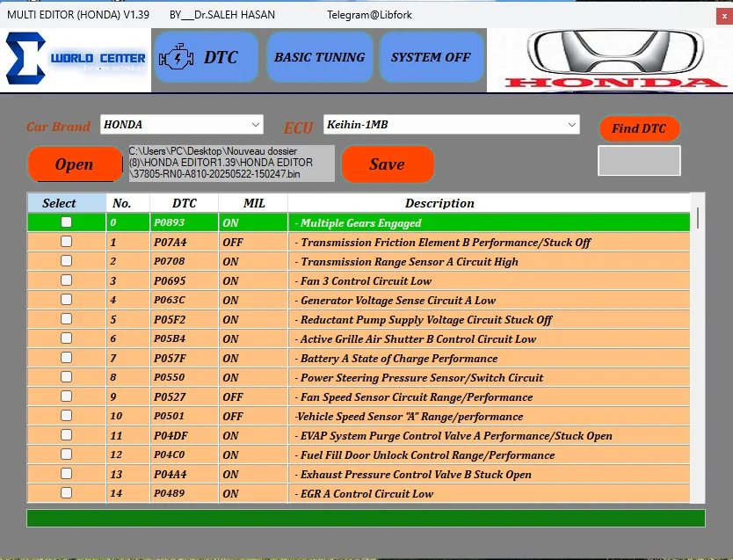This screenshot has width=733, height=560.
Task: Check the box beside P0489 EGR row
Action: click(66, 493)
